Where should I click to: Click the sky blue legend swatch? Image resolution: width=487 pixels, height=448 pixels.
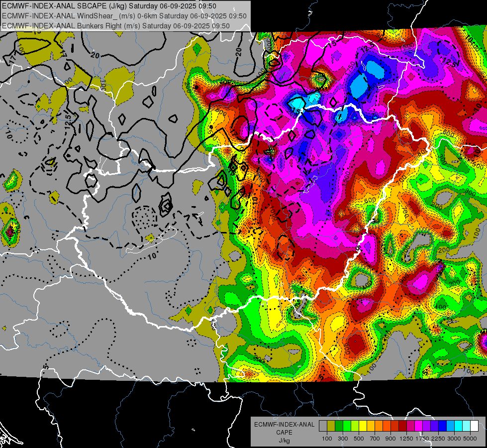coord(451,426)
